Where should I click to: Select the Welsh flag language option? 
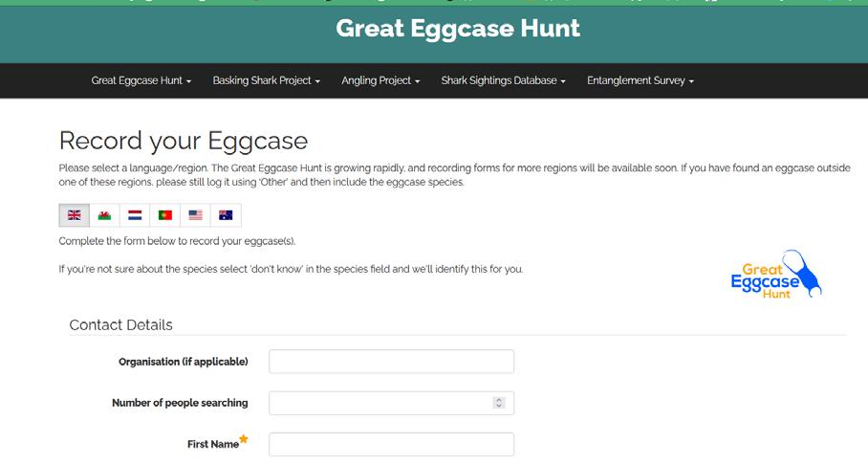pos(104,215)
